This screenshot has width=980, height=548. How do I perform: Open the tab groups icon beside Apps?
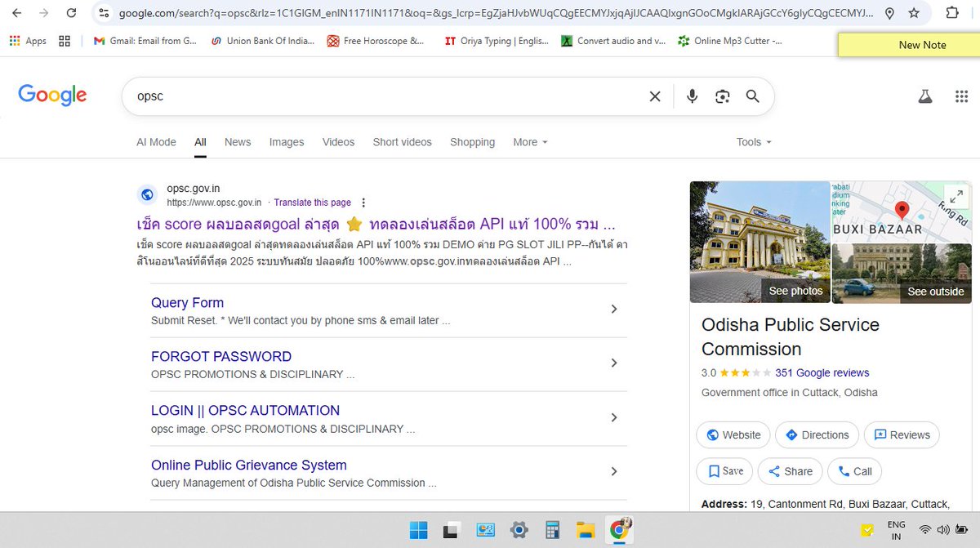click(x=65, y=41)
